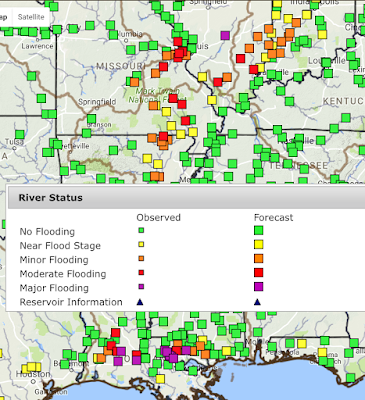Click forecast Major Flooding purple swatch
Image resolution: width=365 pixels, height=400 pixels.
tap(259, 287)
